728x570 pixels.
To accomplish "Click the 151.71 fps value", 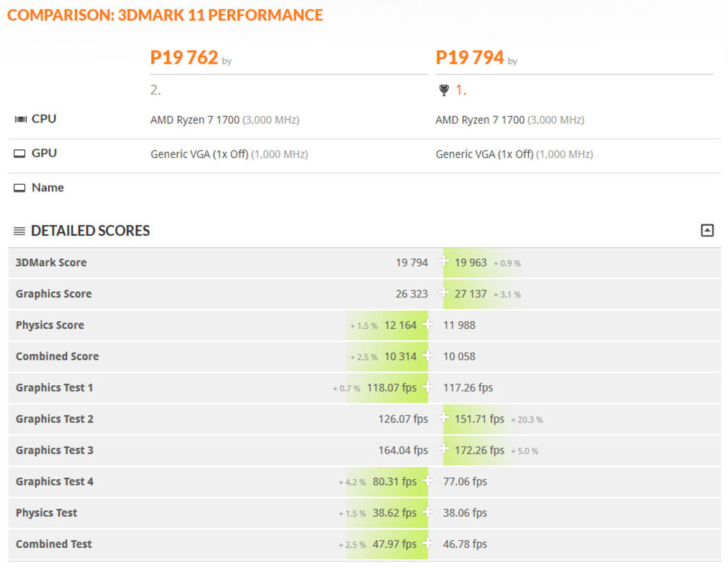I will [479, 419].
